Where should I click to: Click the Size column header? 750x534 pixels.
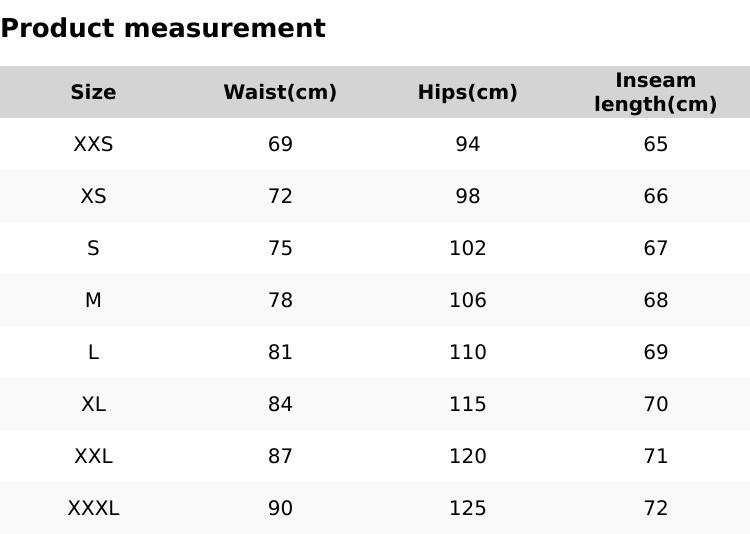pyautogui.click(x=93, y=93)
